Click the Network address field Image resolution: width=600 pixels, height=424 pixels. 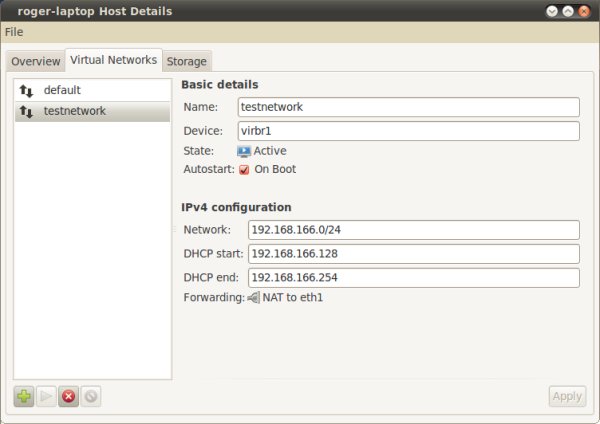coord(413,230)
